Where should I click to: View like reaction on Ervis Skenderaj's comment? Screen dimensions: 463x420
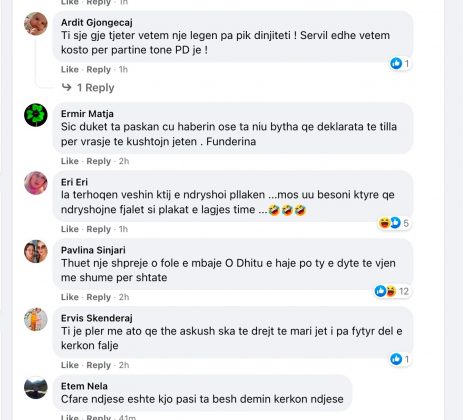click(400, 359)
